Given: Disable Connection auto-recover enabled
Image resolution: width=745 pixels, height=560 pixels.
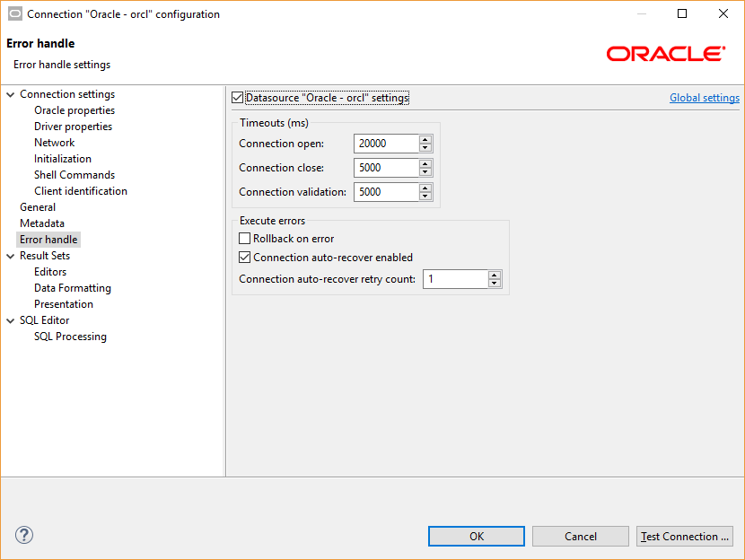Looking at the screenshot, I should click(x=244, y=257).
